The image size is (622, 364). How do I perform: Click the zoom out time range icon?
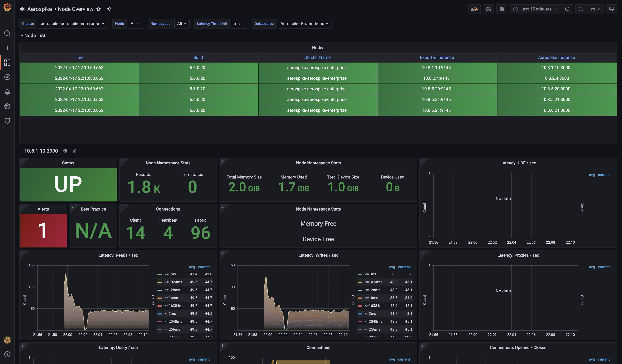coord(567,9)
